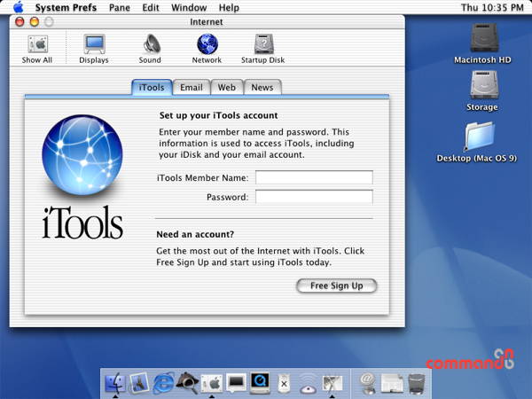Switch to the Web tab
Viewport: 532px width, 399px height.
click(x=227, y=88)
